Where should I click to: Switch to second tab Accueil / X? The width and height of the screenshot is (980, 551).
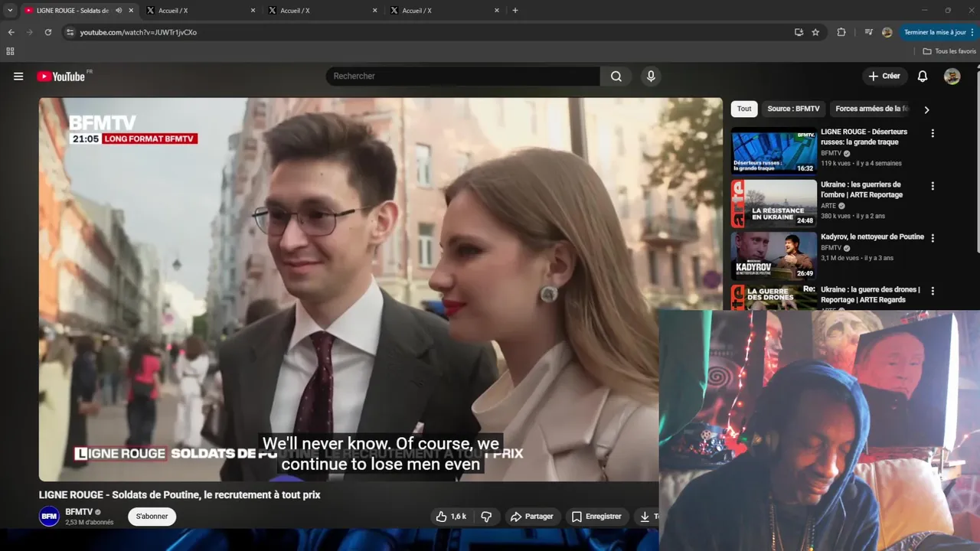(x=201, y=11)
